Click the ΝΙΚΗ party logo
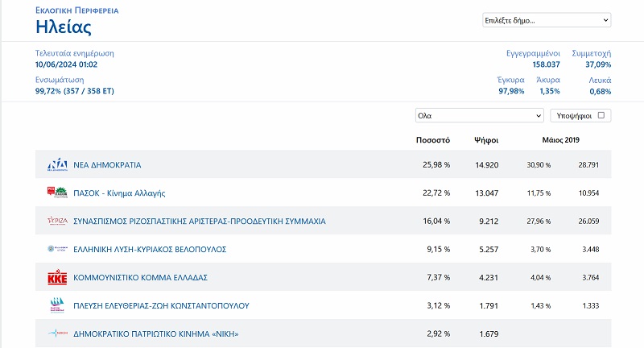Image resolution: width=644 pixels, height=348 pixels. 57,333
